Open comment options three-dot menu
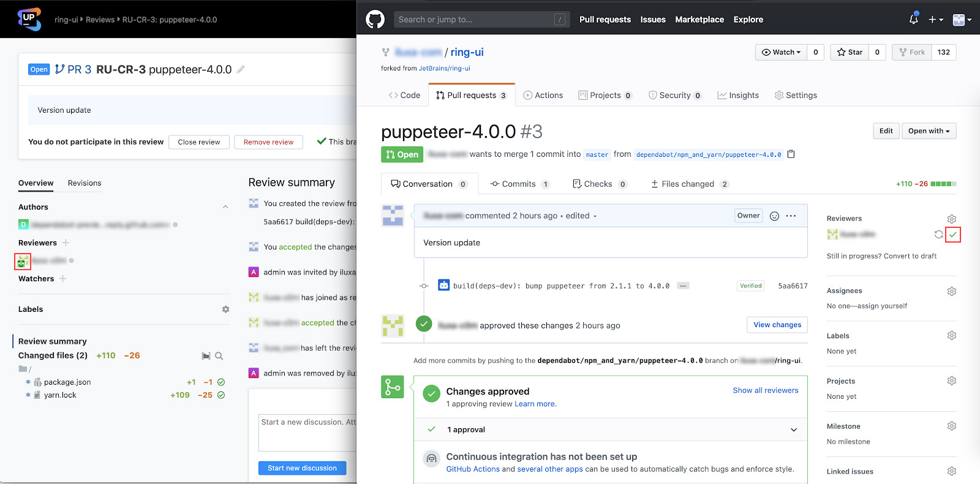Screen dimensions: 980x484 [791, 216]
